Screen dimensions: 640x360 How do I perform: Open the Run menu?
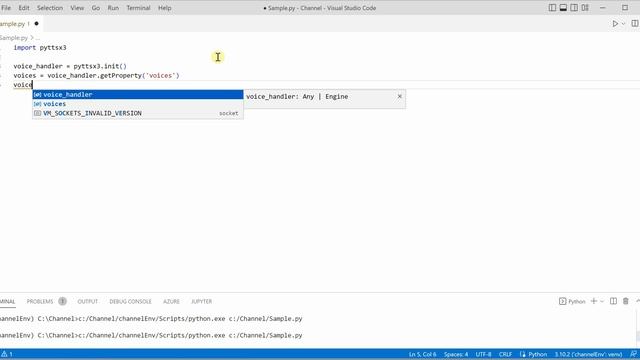pos(113,8)
